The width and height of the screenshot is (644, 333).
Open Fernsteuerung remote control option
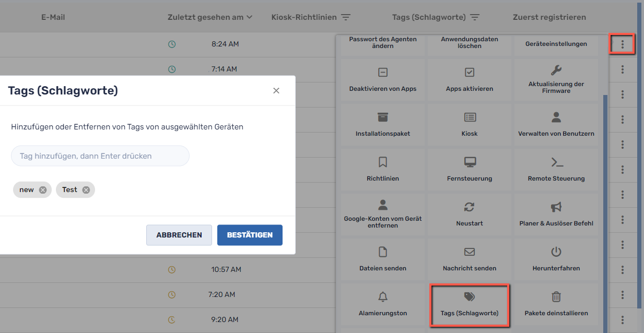469,162
